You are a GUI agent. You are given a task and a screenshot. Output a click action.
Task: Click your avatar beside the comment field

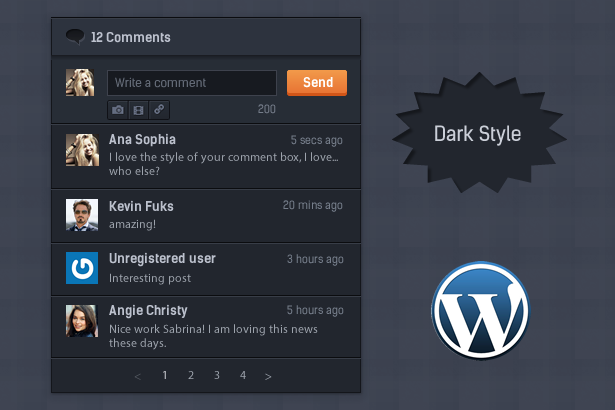80,83
